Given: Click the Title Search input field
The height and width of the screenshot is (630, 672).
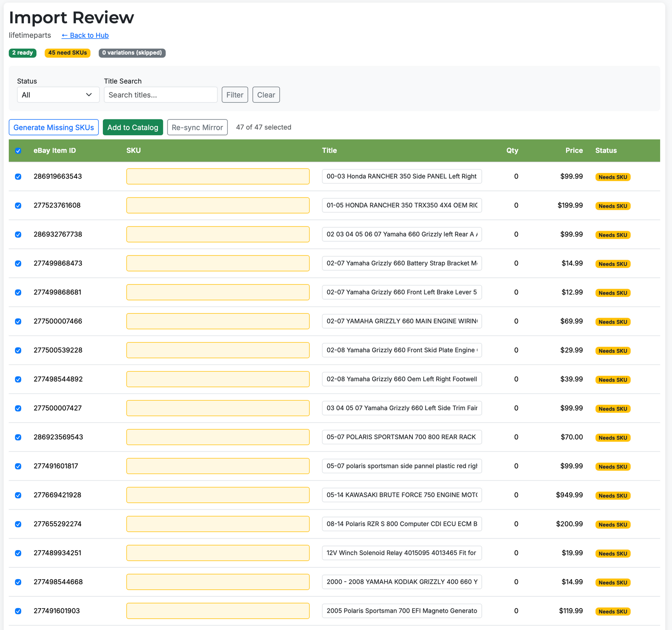Looking at the screenshot, I should click(x=160, y=95).
